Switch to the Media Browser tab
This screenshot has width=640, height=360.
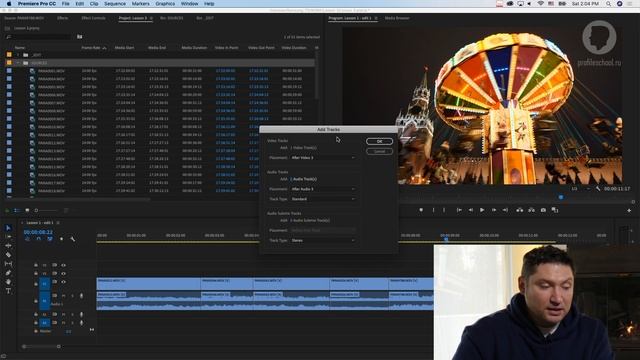(x=397, y=18)
